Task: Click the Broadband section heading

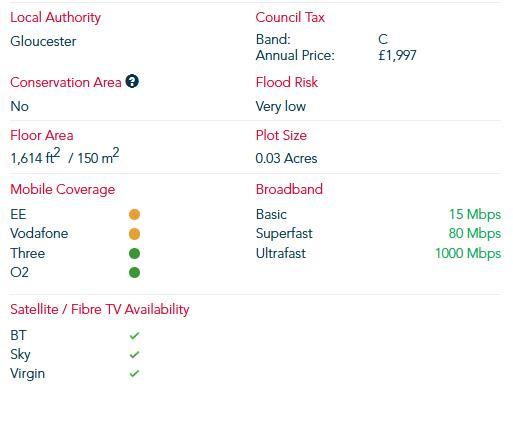Action: [x=289, y=189]
